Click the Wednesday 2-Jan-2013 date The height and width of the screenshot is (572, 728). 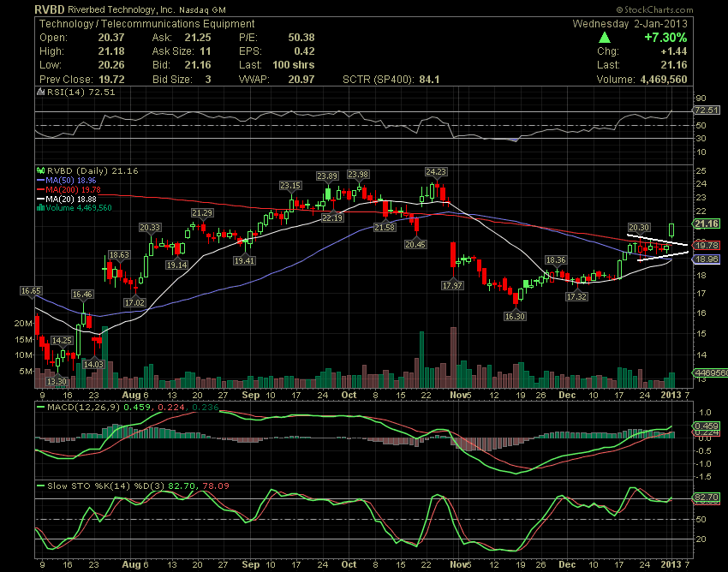[x=630, y=24]
